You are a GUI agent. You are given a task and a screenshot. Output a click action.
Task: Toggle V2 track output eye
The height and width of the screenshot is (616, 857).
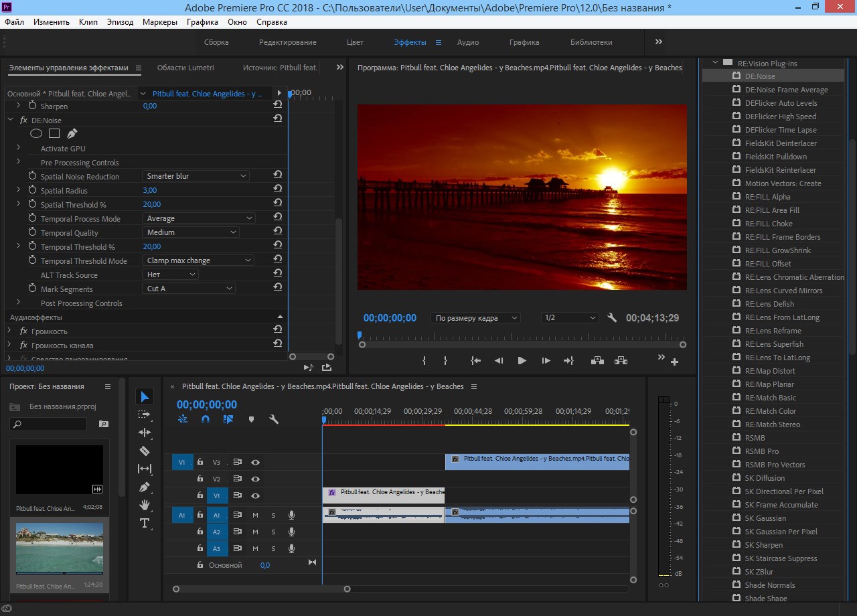(255, 479)
